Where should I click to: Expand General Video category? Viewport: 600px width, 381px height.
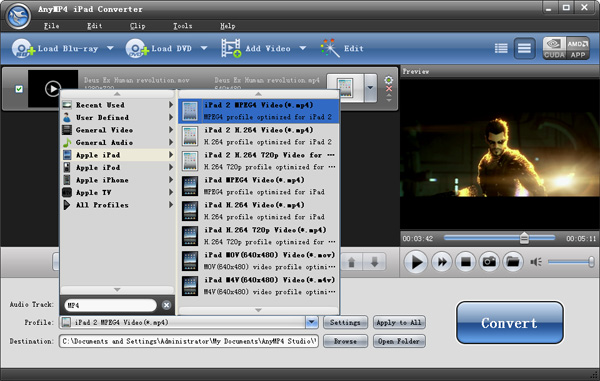(x=118, y=130)
